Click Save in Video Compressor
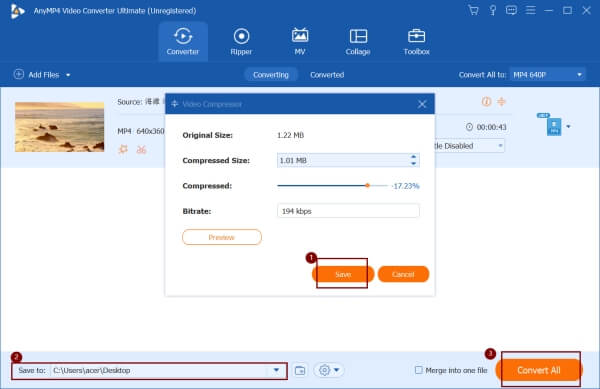This screenshot has width=600, height=389. [343, 274]
